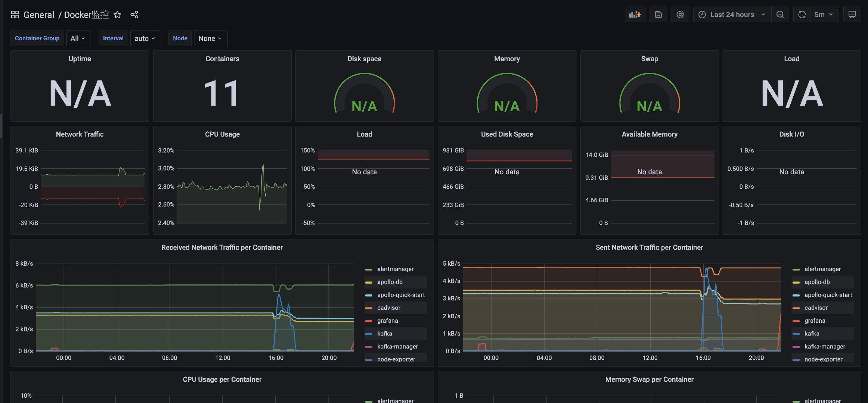The width and height of the screenshot is (868, 403).
Task: Open Last 24 hours time picker
Action: [x=732, y=15]
